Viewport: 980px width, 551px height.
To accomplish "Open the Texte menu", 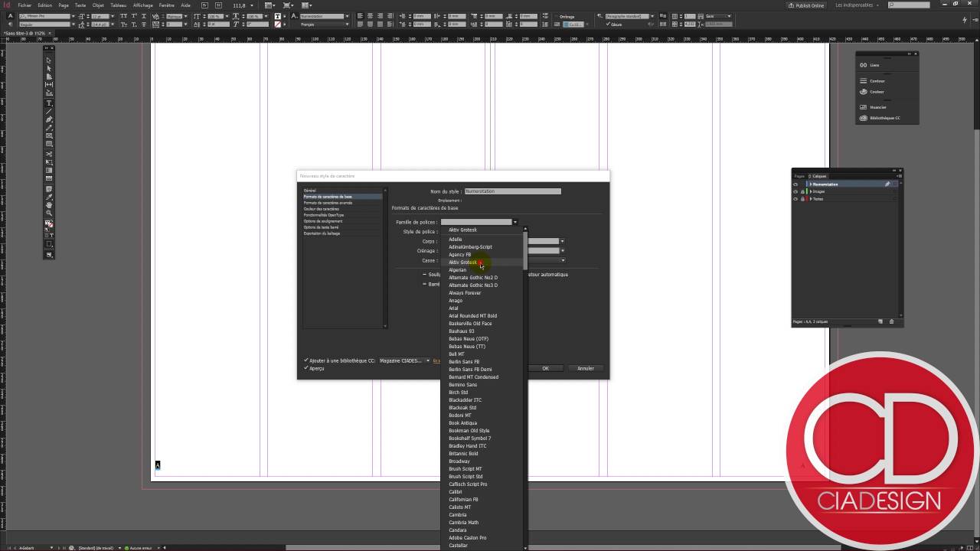I will pyautogui.click(x=80, y=5).
